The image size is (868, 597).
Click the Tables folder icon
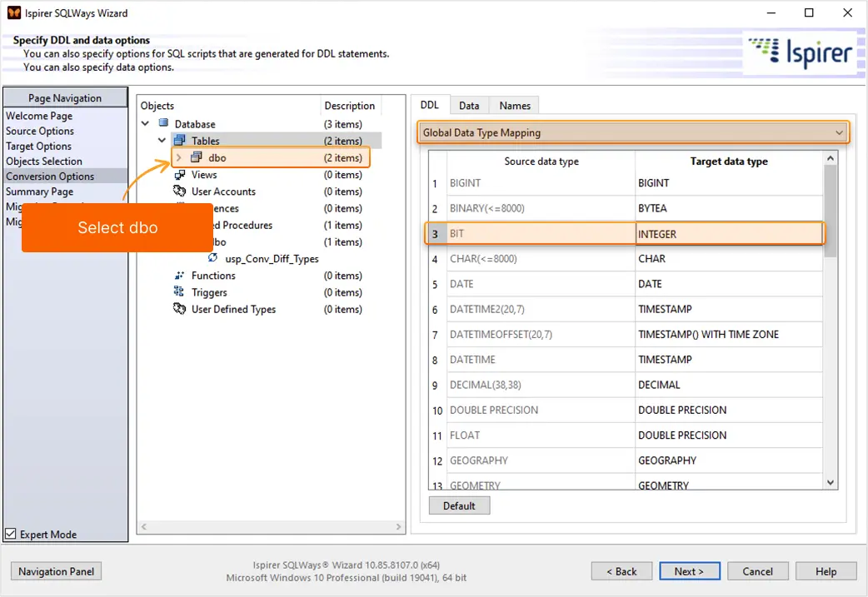click(x=180, y=140)
